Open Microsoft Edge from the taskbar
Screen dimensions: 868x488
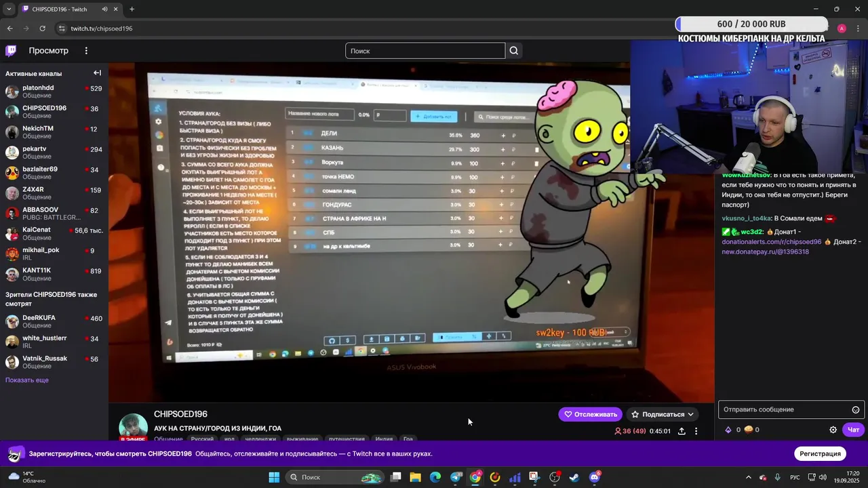(x=435, y=477)
